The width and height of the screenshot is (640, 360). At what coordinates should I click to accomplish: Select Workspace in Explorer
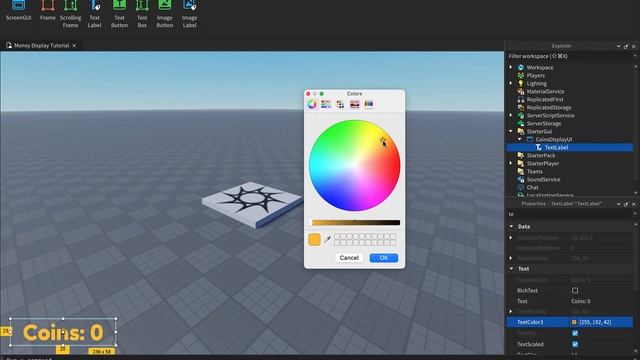click(540, 67)
